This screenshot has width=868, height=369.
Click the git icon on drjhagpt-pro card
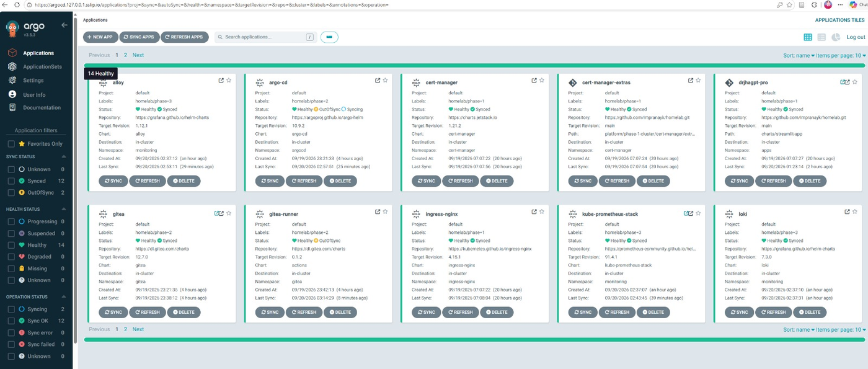(729, 82)
